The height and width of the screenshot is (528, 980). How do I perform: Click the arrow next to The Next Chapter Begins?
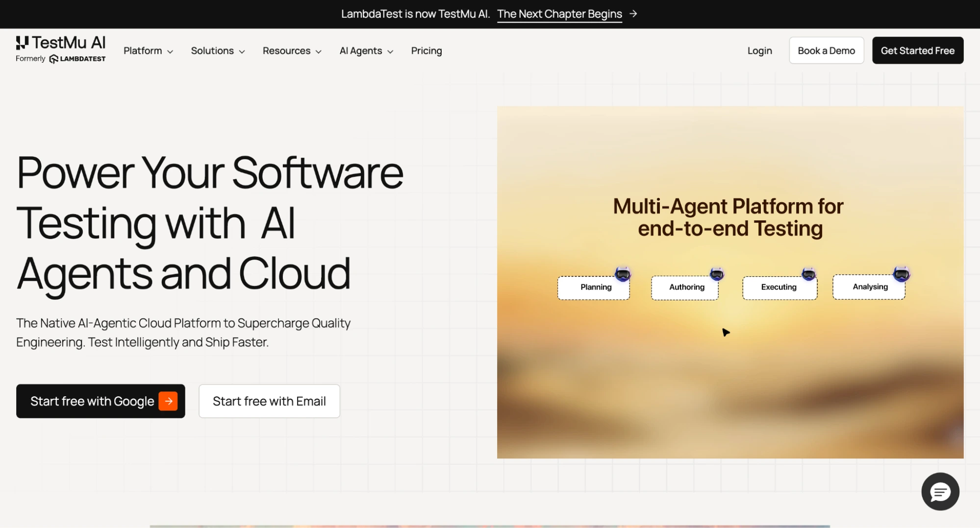pyautogui.click(x=633, y=14)
